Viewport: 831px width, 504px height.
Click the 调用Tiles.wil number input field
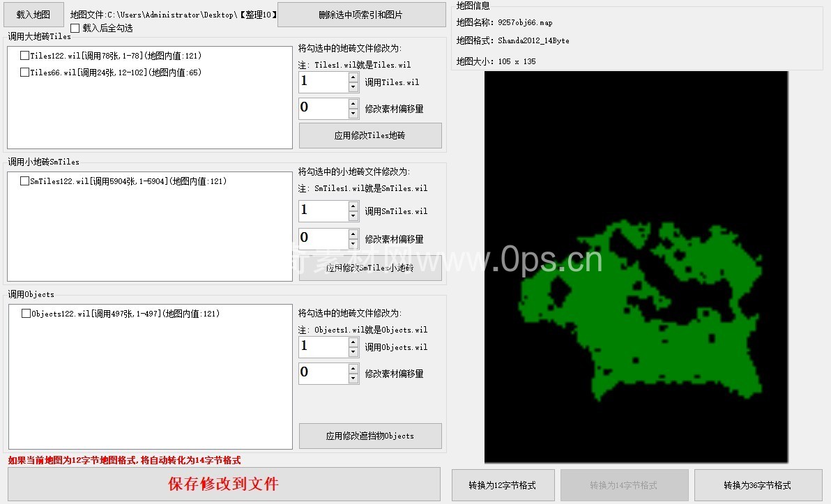coord(323,82)
